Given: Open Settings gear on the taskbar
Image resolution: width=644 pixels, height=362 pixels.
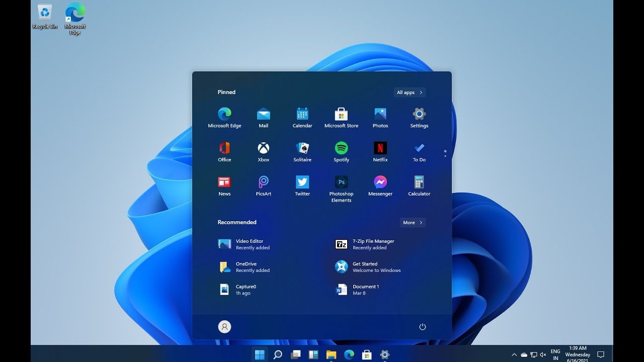Looking at the screenshot, I should pyautogui.click(x=384, y=354).
